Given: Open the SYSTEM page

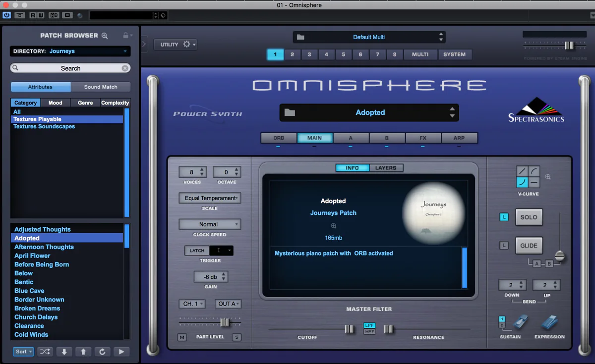Looking at the screenshot, I should tap(455, 54).
